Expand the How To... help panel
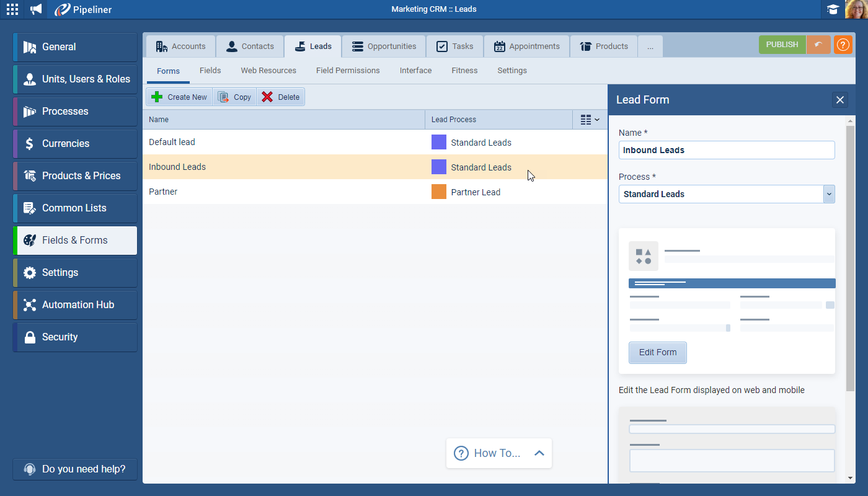Image resolution: width=868 pixels, height=496 pixels. pos(539,453)
